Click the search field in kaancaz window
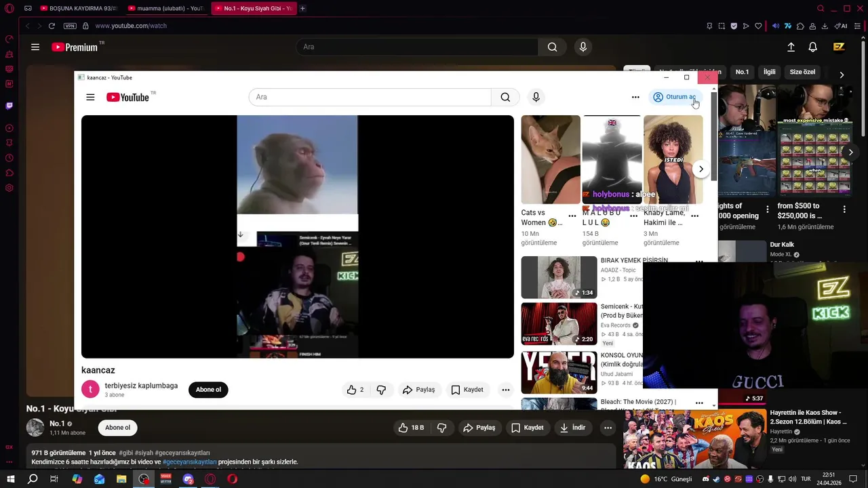The image size is (868, 488). click(x=370, y=97)
